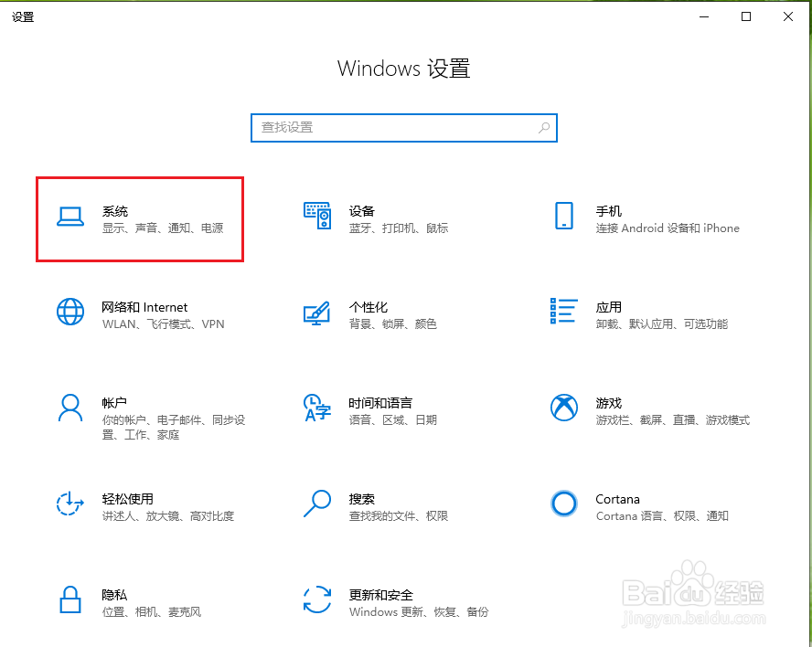Viewport: 812px width, 647px height.
Task: Click the 应用 heading
Action: click(x=608, y=307)
